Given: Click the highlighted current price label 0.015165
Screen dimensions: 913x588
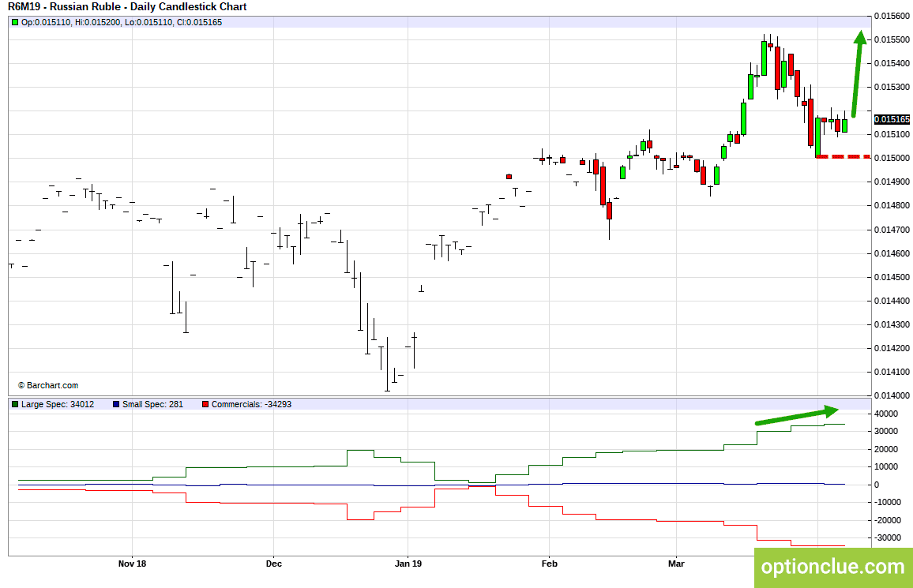Looking at the screenshot, I should (x=892, y=119).
